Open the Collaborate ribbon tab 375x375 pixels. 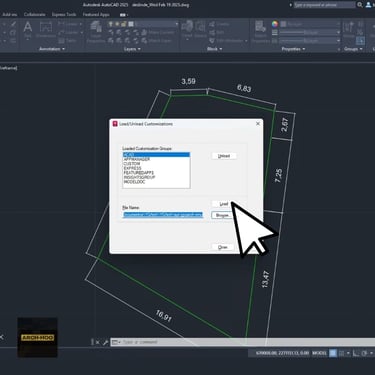(x=35, y=15)
